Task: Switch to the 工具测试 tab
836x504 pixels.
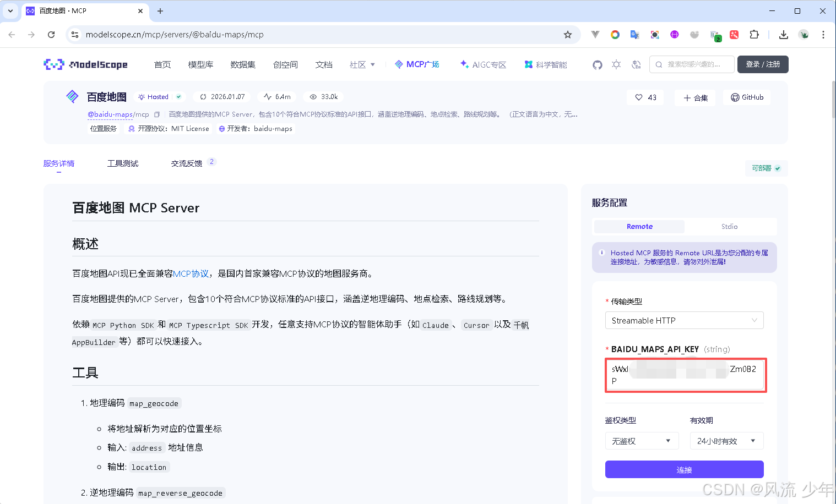Action: point(122,163)
